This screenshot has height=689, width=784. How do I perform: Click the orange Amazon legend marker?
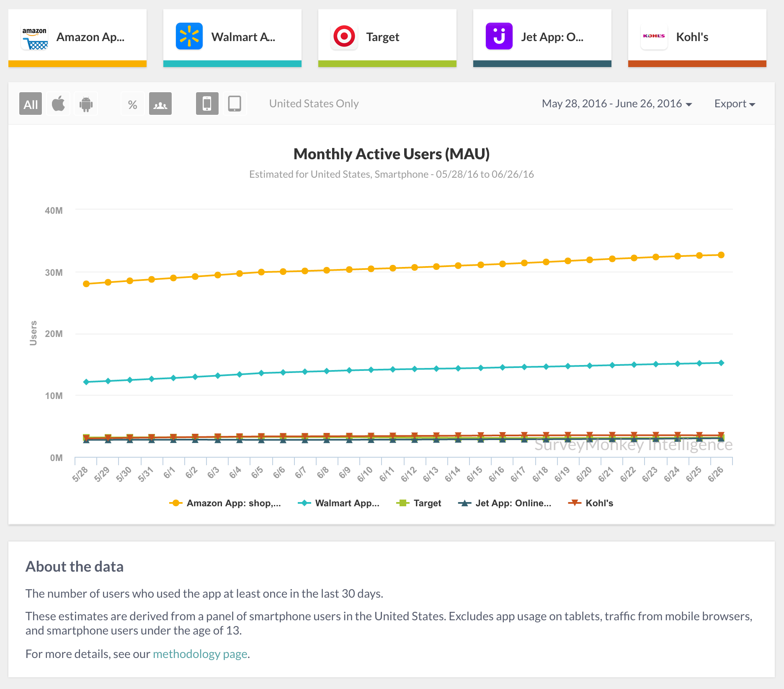coord(176,503)
